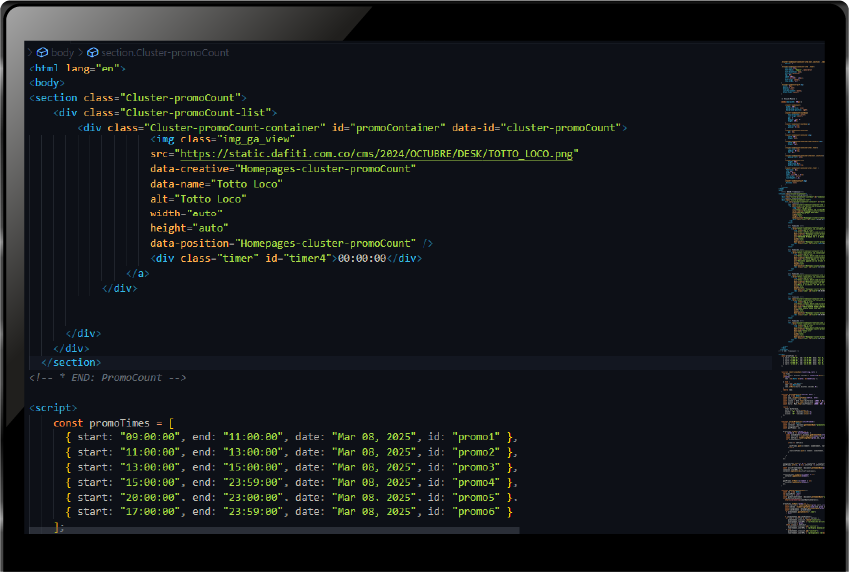Click the "promo4" id string
This screenshot has height=572, width=849.
(x=476, y=482)
